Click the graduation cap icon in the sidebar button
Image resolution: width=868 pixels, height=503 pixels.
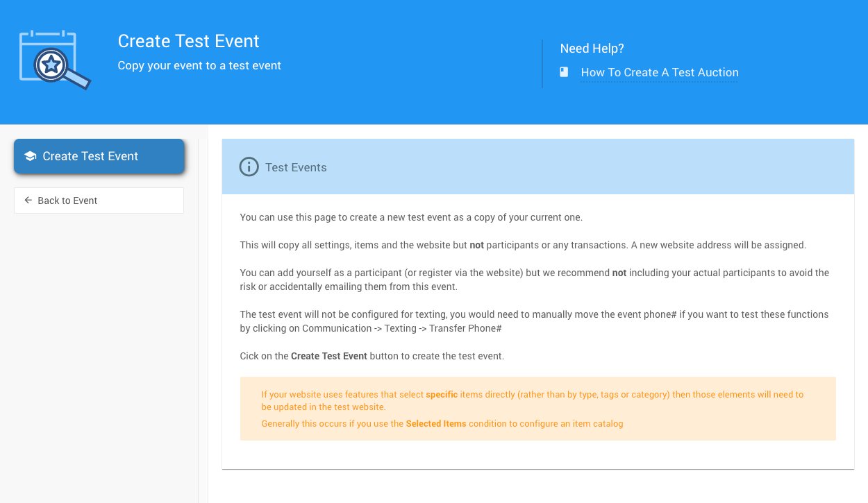tap(30, 156)
